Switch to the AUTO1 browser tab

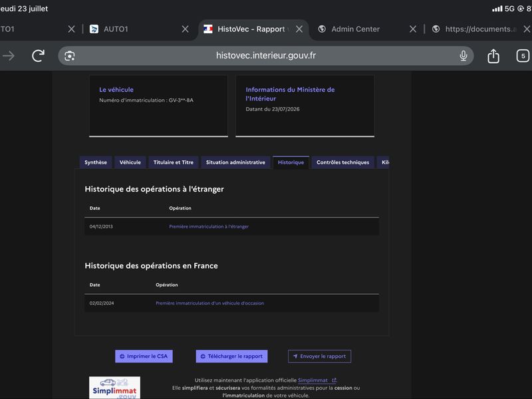[x=116, y=29]
